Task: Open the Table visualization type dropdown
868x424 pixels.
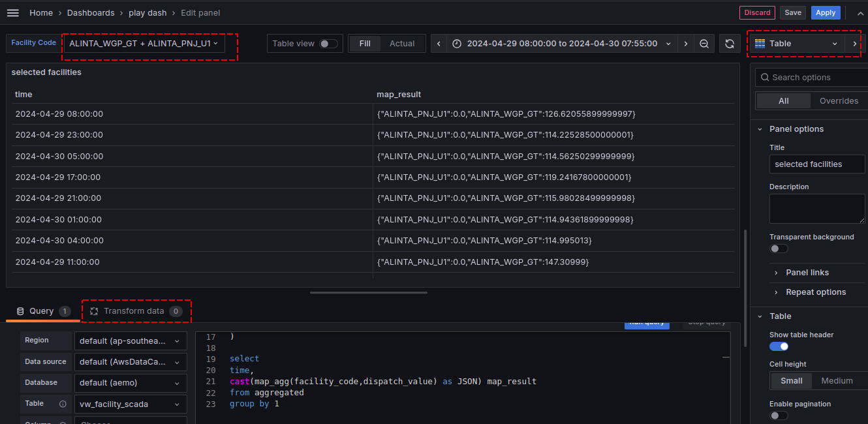Action: [x=797, y=44]
